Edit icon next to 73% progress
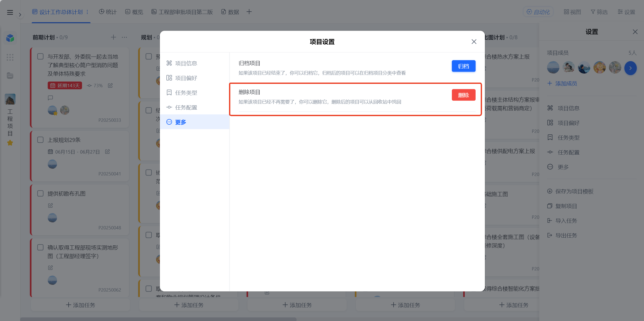Image resolution: width=644 pixels, height=321 pixels. [110, 85]
